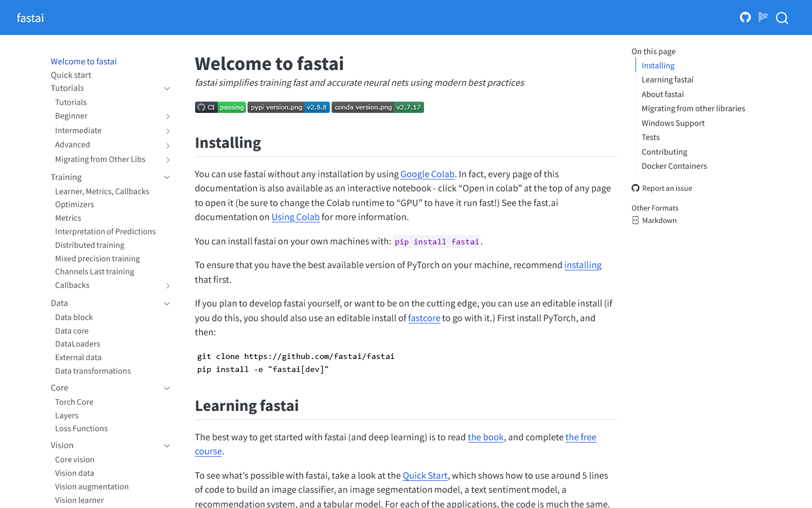Open Data transformations page

93,371
